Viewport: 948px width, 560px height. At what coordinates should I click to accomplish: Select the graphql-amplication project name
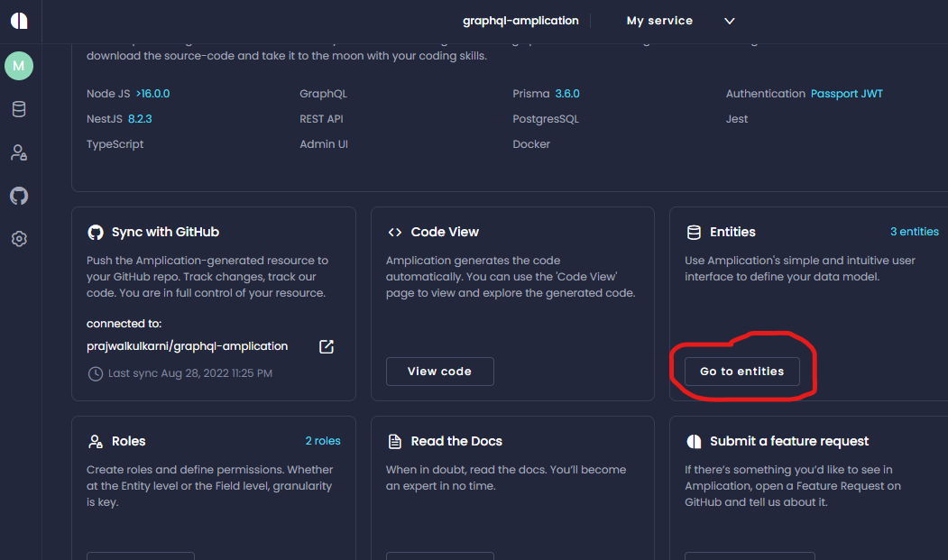(x=520, y=21)
